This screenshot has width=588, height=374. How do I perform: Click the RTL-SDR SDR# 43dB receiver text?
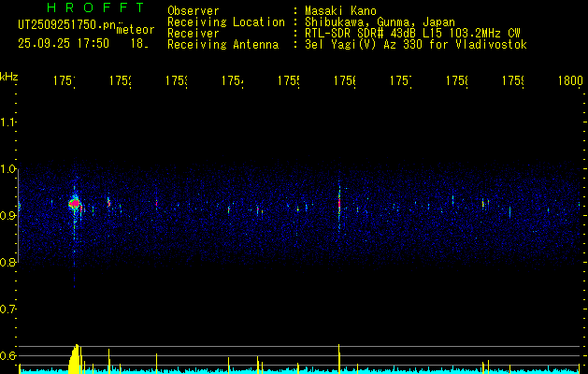click(412, 34)
